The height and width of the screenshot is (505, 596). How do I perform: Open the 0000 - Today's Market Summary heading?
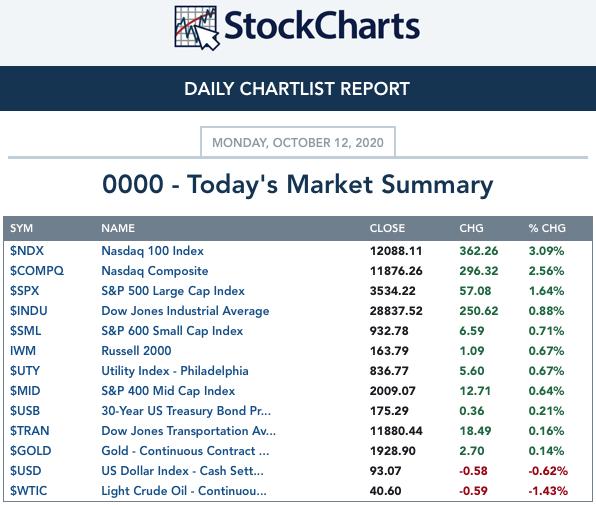tap(298, 185)
